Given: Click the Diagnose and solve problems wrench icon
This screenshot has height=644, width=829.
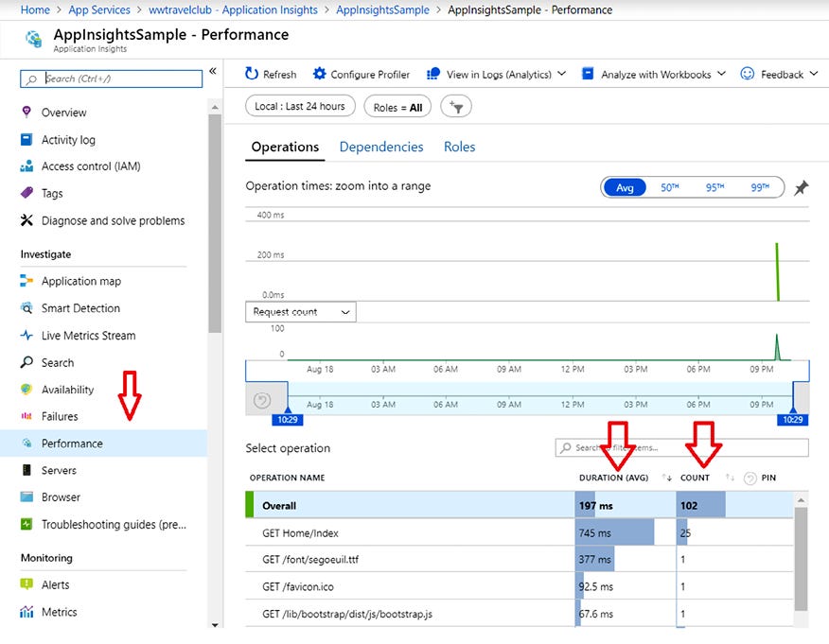Looking at the screenshot, I should tap(26, 220).
